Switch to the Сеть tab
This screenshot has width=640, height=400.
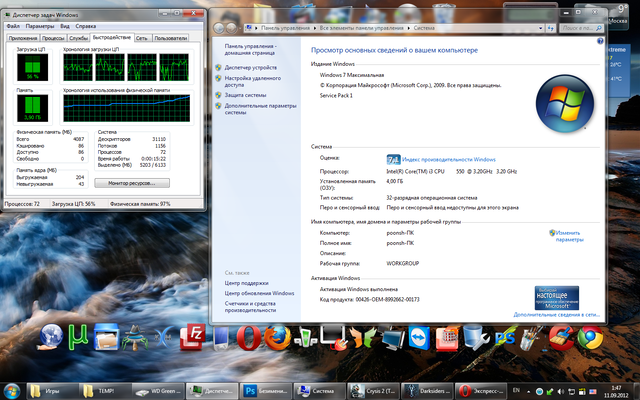pos(142,37)
